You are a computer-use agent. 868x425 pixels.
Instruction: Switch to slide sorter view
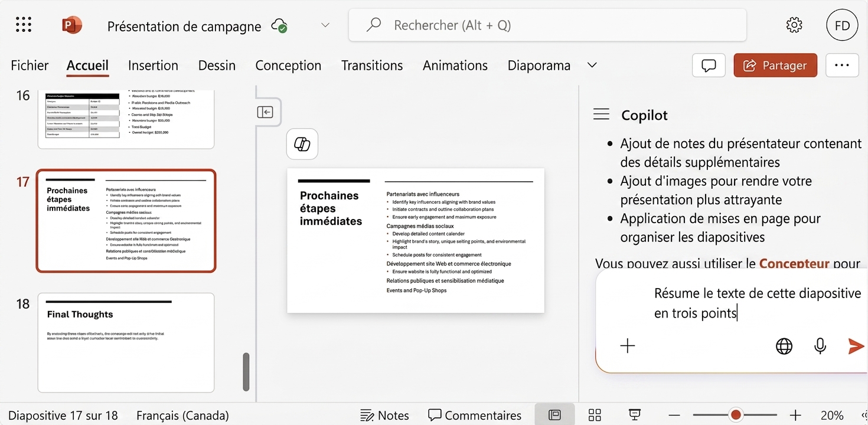595,415
